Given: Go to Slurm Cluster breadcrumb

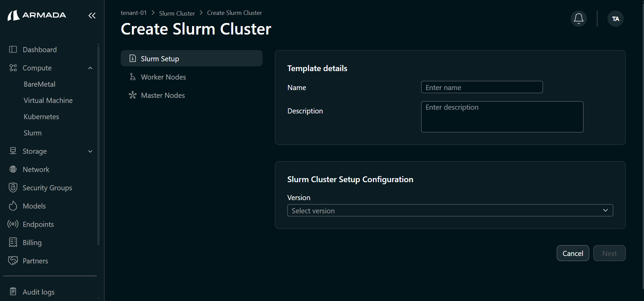Looking at the screenshot, I should (177, 13).
